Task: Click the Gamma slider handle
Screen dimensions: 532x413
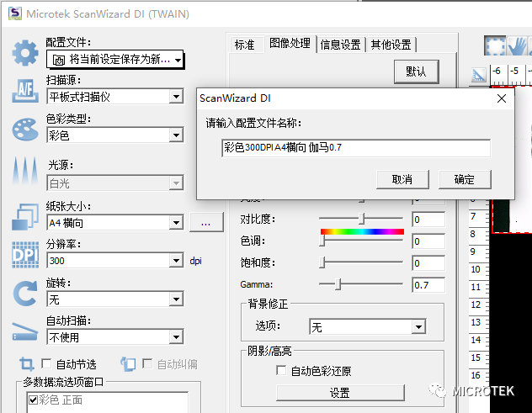Action: coord(338,285)
